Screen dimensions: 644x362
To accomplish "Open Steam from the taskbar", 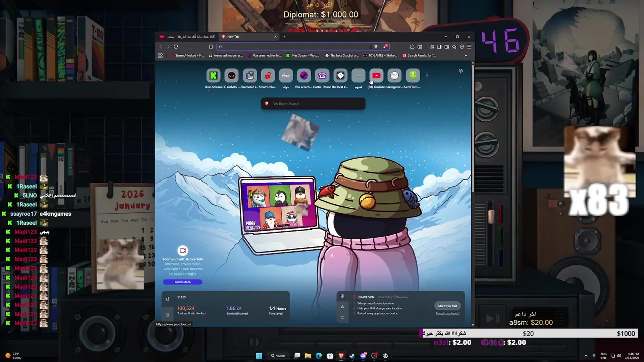I will pyautogui.click(x=352, y=356).
